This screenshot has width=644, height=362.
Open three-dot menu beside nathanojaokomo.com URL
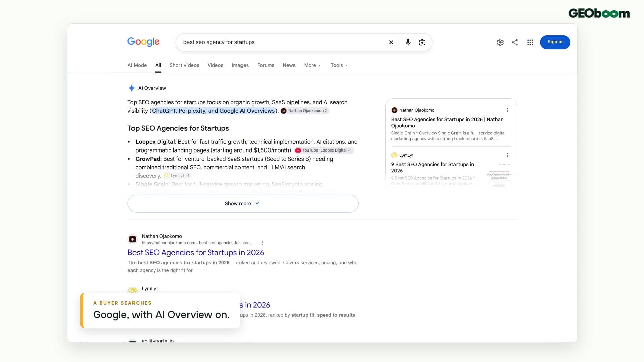tap(262, 243)
